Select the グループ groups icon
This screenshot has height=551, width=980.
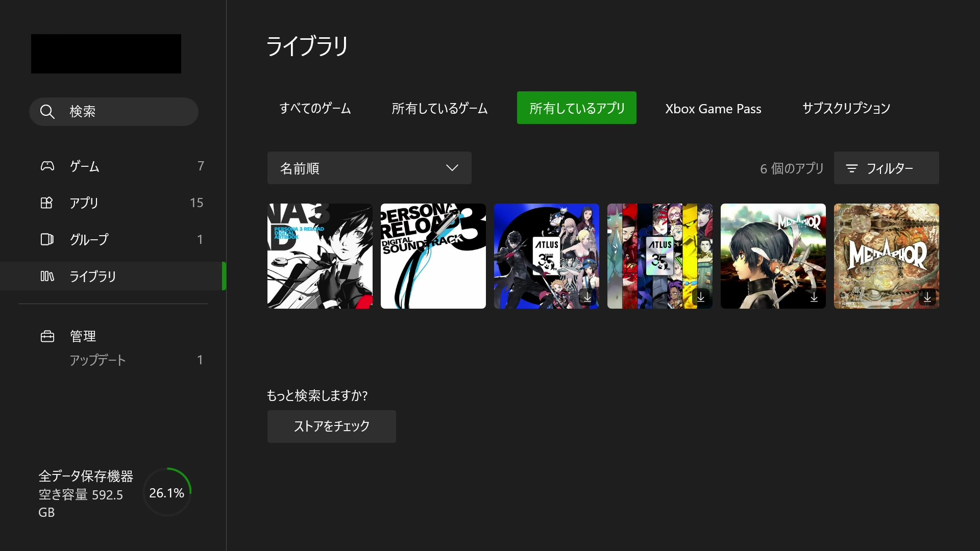(x=47, y=240)
